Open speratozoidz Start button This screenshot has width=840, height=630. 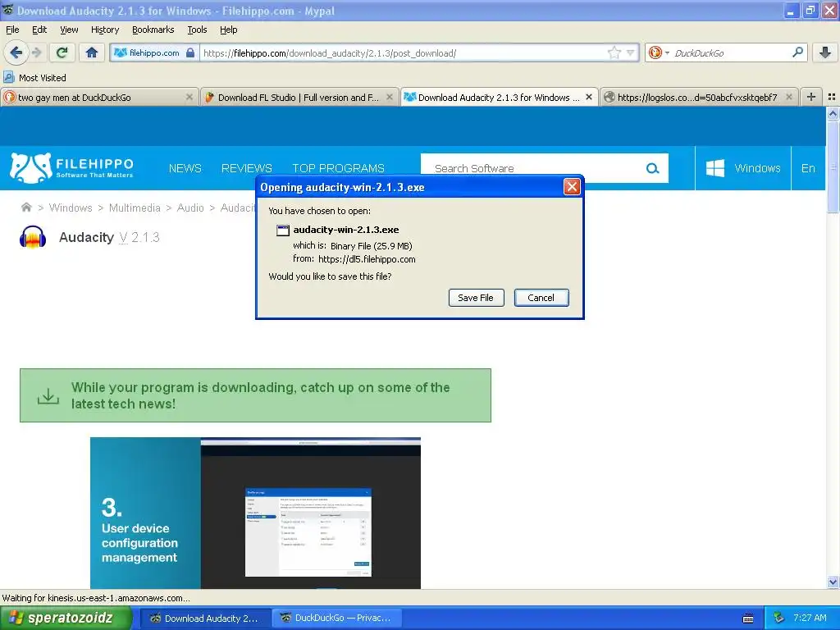pos(64,618)
